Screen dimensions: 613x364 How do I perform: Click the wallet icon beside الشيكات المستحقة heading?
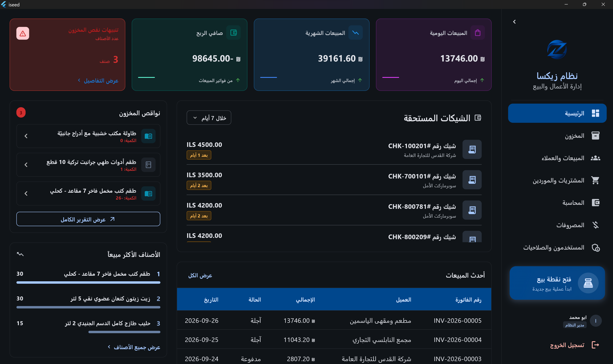point(478,118)
